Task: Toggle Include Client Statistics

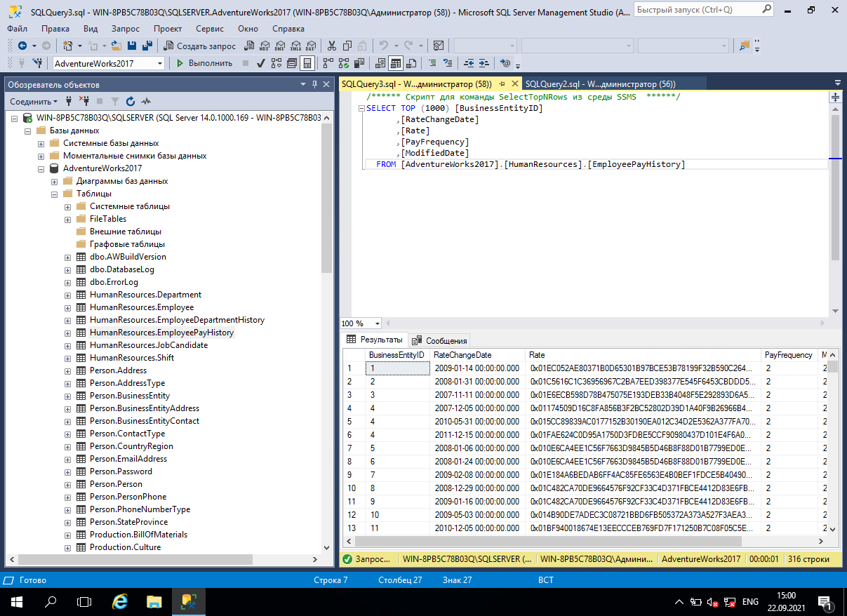Action: coord(359,63)
